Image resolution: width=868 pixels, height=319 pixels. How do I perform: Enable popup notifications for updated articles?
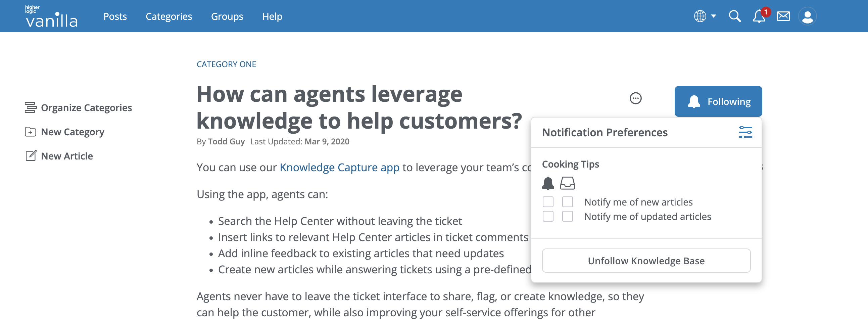pos(548,216)
